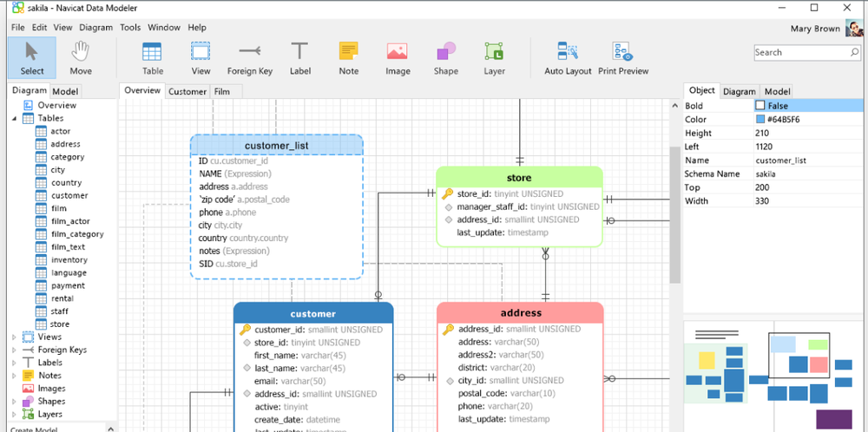Select the Image tool
868x432 pixels.
[x=398, y=58]
